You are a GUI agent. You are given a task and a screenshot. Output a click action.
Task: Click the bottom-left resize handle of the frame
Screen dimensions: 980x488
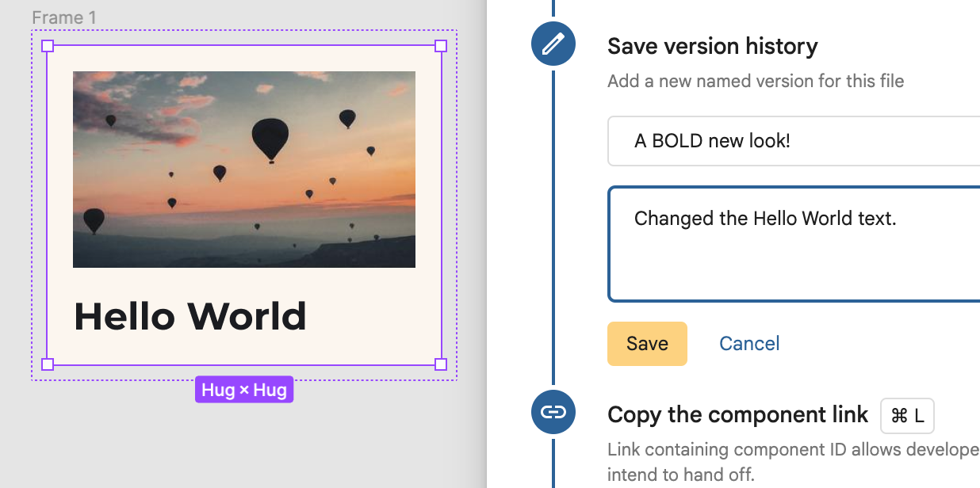47,364
